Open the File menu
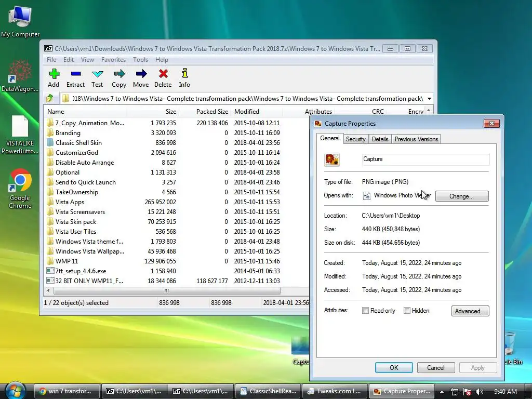Viewport: 532px width, 399px height. (x=51, y=60)
